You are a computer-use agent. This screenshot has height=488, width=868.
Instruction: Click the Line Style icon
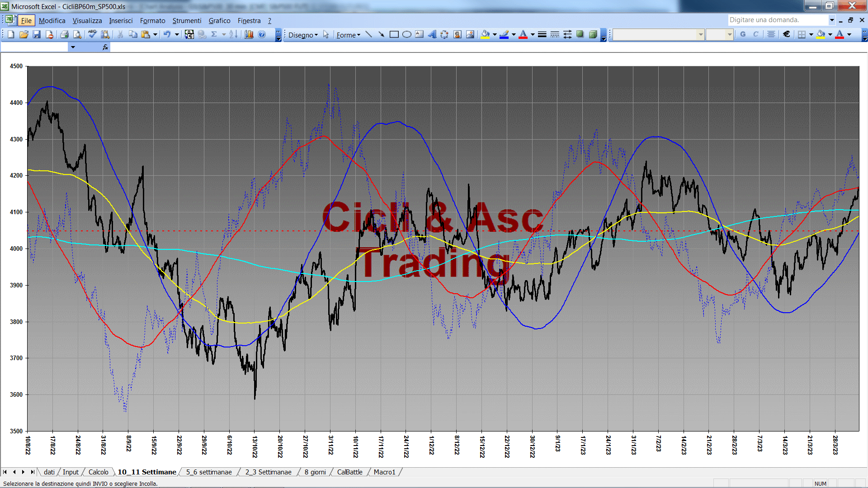[x=542, y=34]
